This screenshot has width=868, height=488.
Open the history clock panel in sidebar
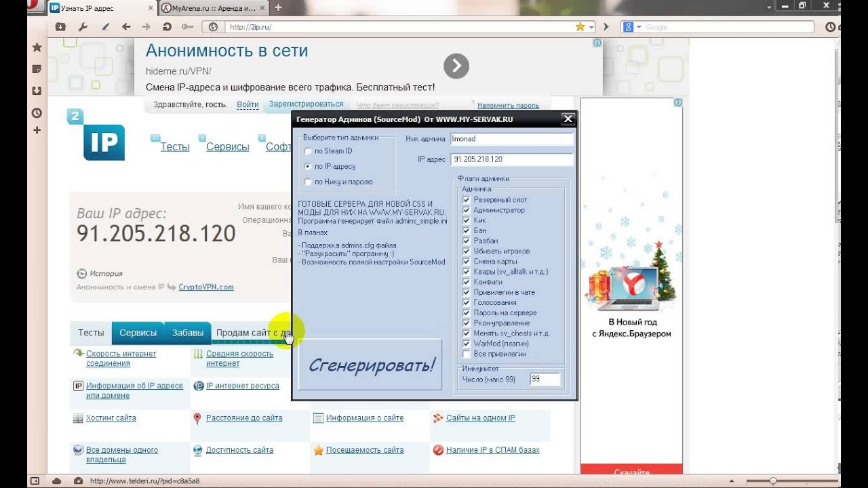tap(37, 113)
